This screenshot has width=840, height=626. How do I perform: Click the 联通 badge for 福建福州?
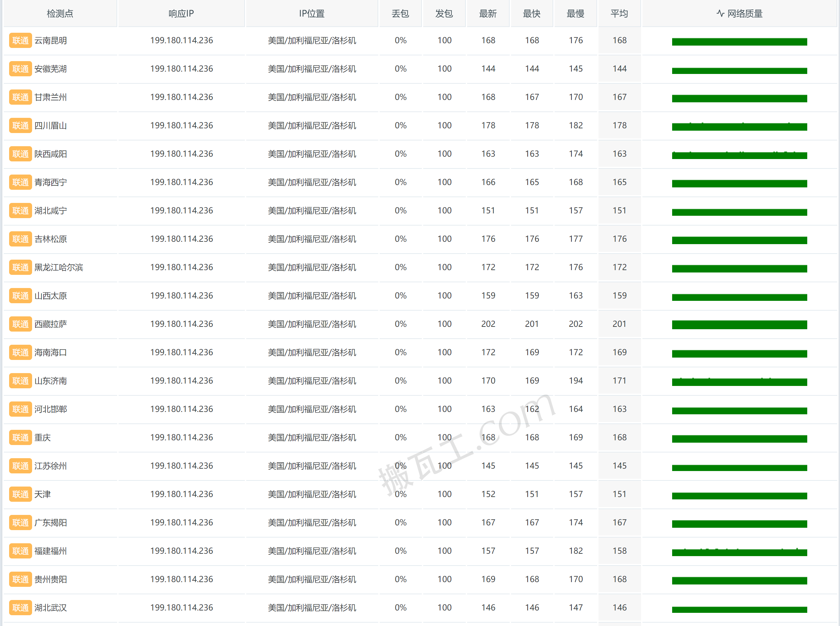[x=20, y=551]
